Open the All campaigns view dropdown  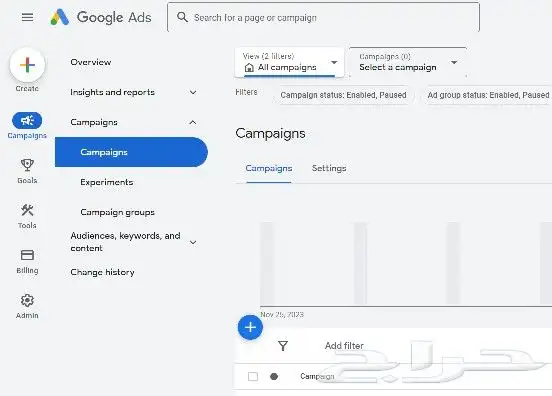tap(289, 62)
